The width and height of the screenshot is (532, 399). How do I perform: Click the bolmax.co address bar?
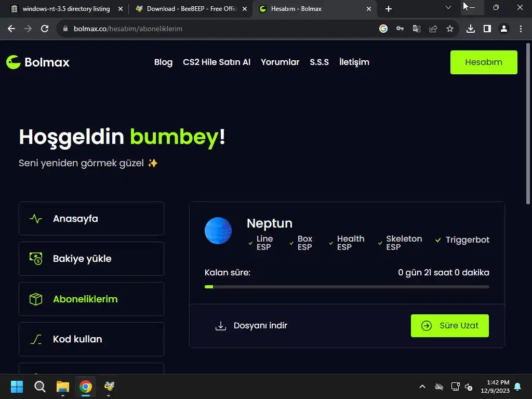click(x=217, y=29)
